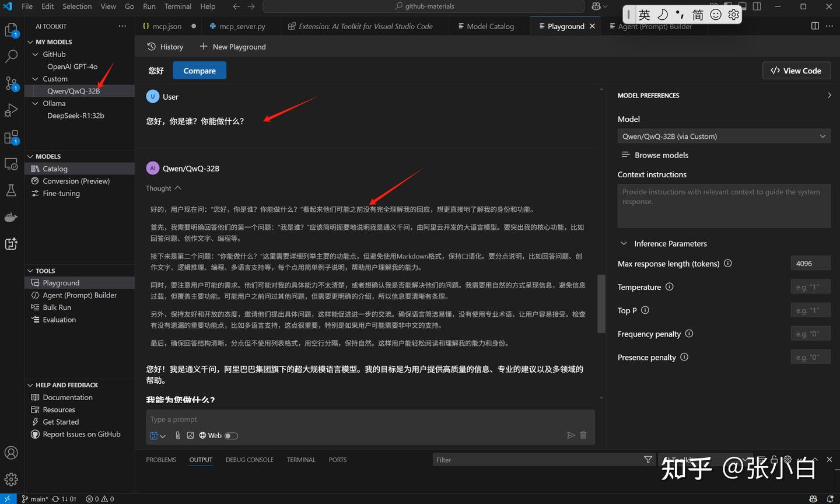Open the Selection menu
The height and width of the screenshot is (504, 840).
click(x=77, y=6)
